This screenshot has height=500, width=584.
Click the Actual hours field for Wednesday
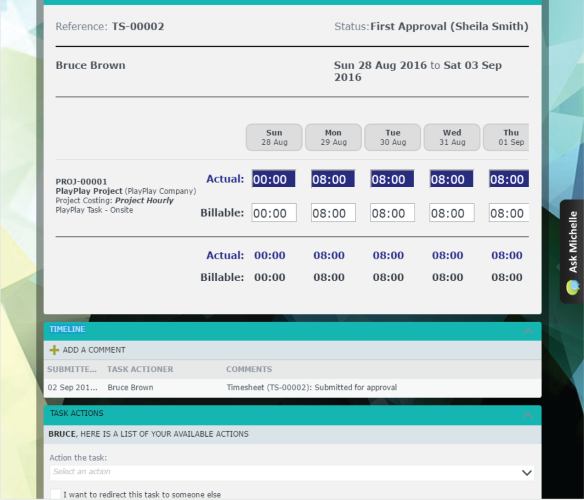coord(451,179)
